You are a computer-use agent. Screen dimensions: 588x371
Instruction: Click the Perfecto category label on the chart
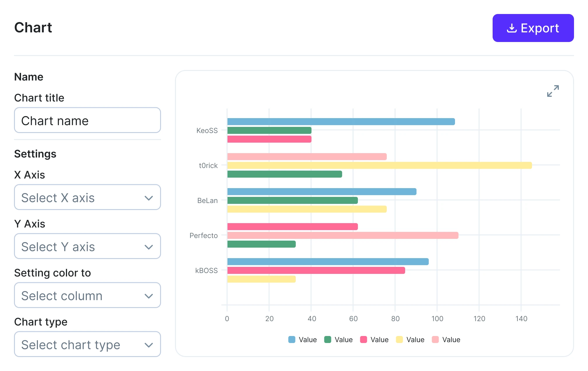click(x=204, y=235)
